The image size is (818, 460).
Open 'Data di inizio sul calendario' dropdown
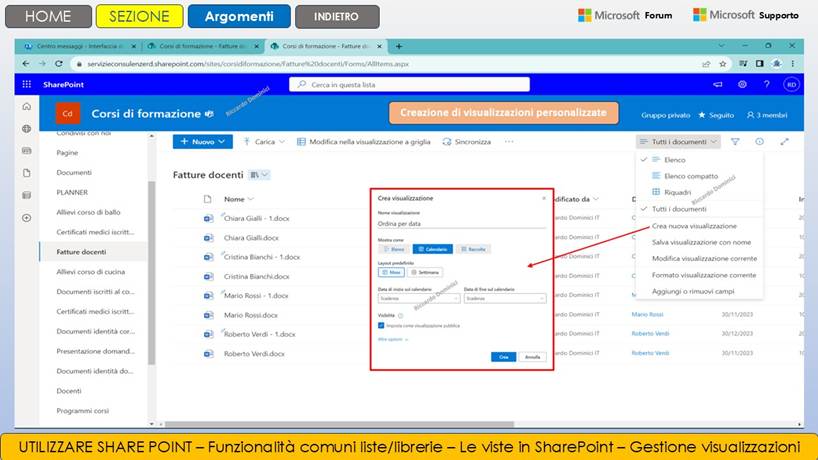tap(419, 298)
